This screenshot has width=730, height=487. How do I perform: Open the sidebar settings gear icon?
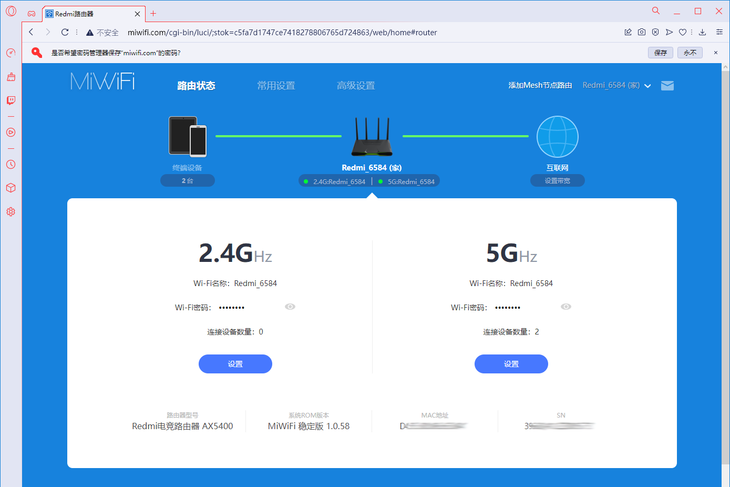click(11, 212)
